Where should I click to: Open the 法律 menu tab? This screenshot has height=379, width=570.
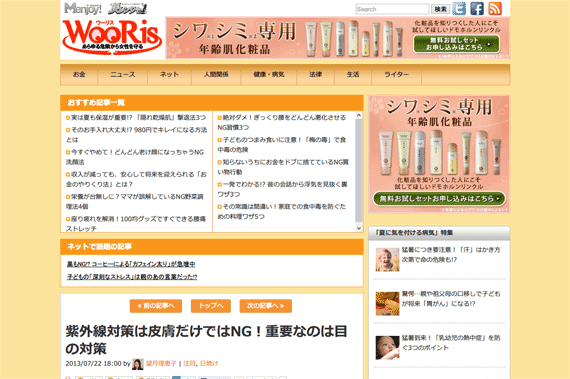(316, 74)
